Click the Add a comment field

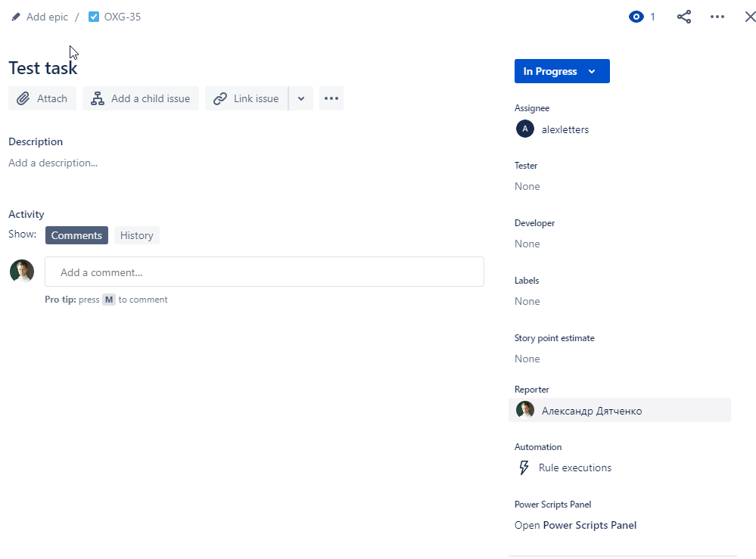point(264,272)
